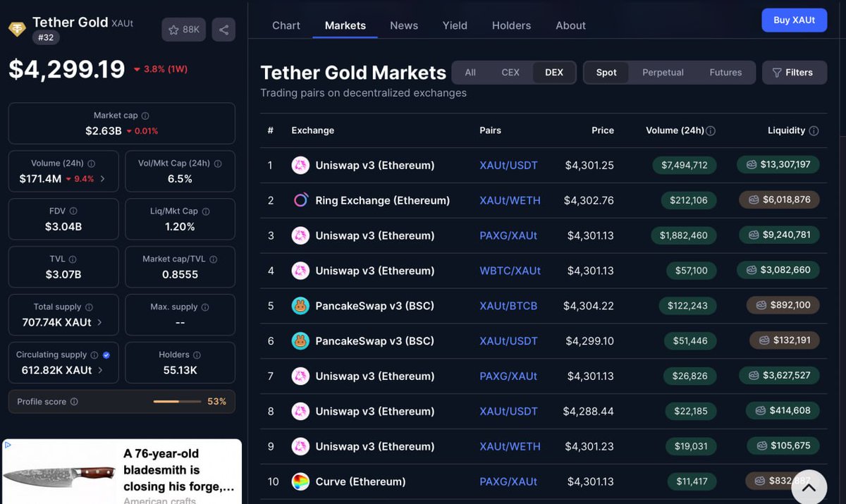Click the Profile score progress bar
Image resolution: width=846 pixels, height=504 pixels.
176,402
